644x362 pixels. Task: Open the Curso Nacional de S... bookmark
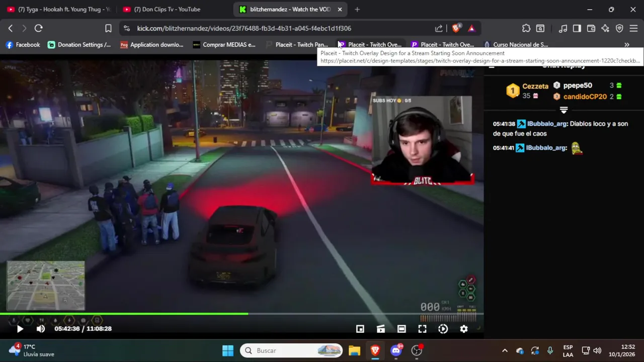point(516,45)
